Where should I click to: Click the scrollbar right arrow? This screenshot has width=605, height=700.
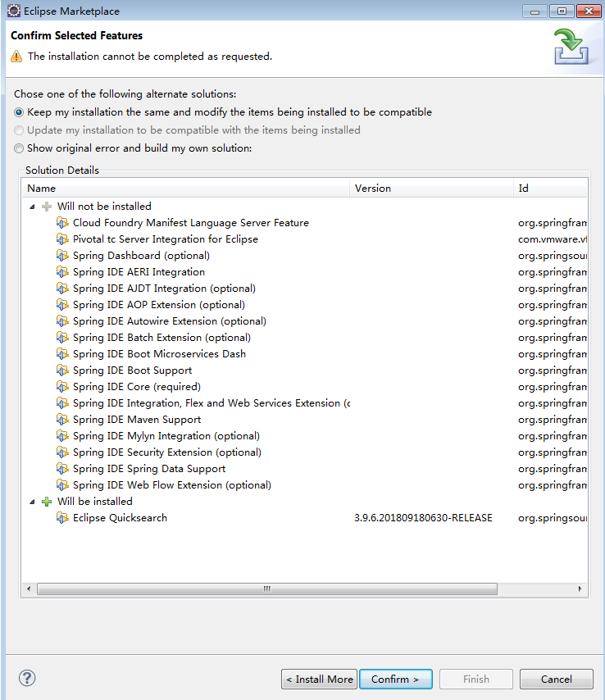(580, 589)
